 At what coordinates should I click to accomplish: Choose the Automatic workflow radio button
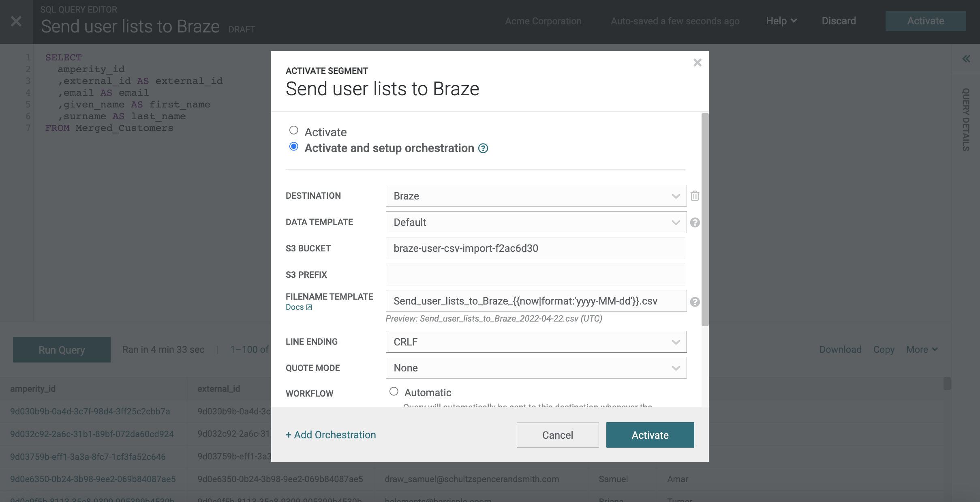point(394,391)
